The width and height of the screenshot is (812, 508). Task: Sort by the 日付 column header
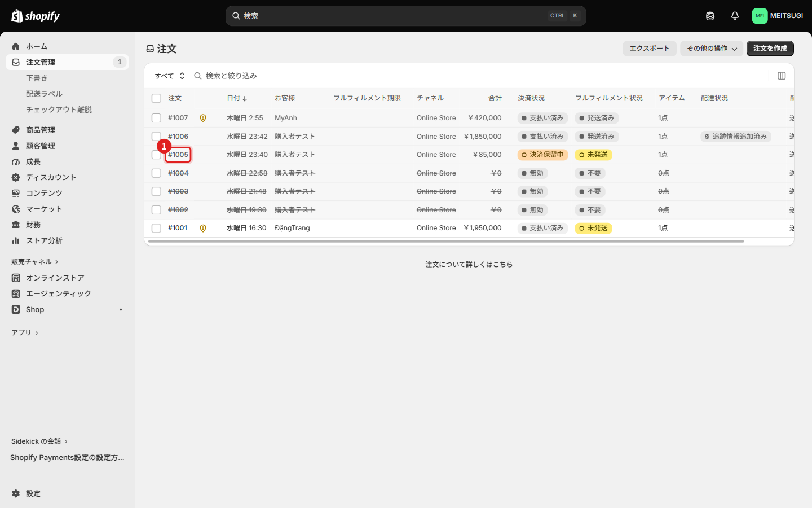pos(237,98)
